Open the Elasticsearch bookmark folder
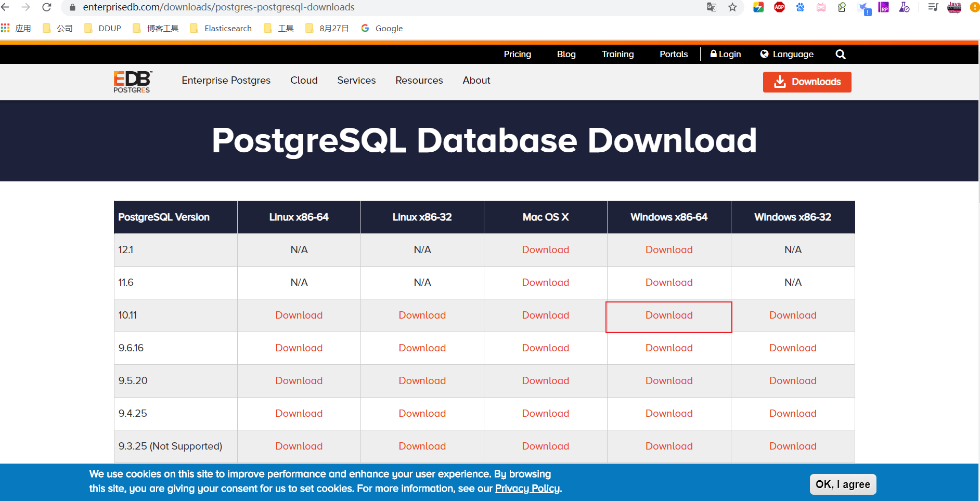This screenshot has width=980, height=501. tap(221, 28)
